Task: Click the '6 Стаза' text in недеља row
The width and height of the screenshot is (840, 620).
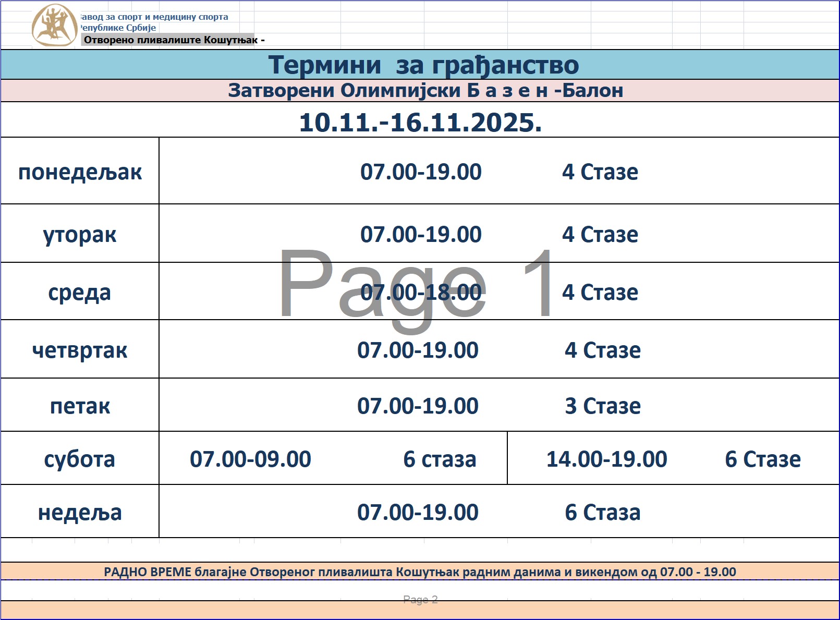Action: pyautogui.click(x=602, y=513)
